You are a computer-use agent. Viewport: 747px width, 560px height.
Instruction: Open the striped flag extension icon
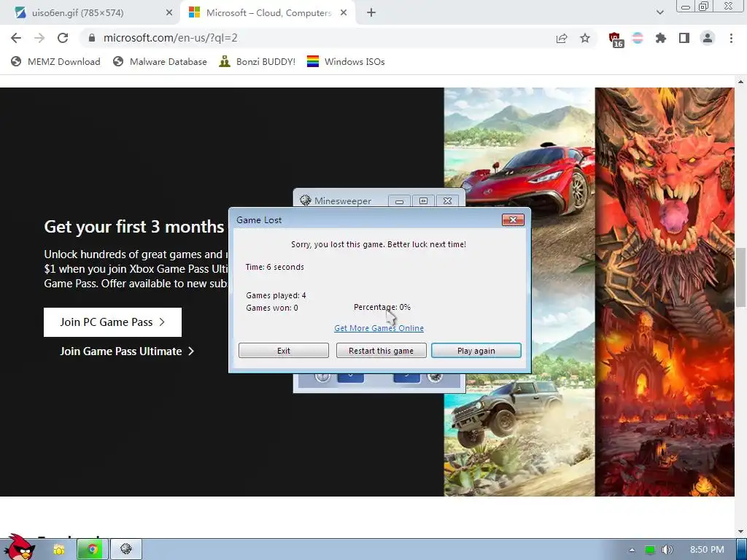pyautogui.click(x=638, y=38)
